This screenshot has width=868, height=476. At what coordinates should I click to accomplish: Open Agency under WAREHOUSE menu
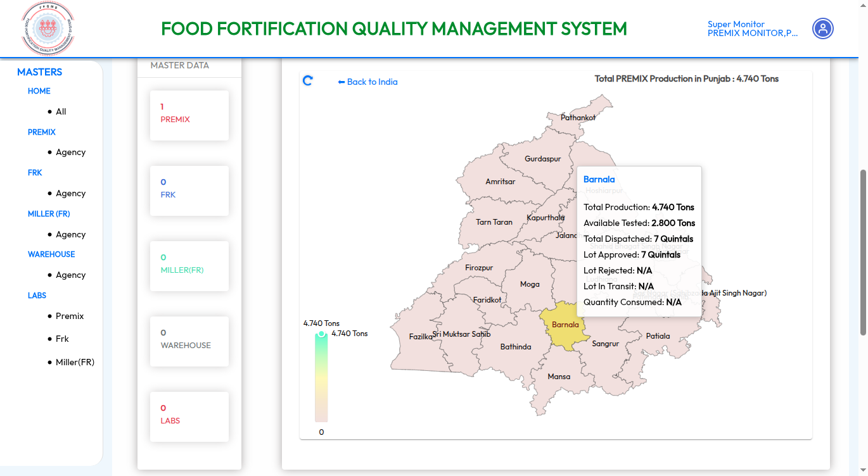pos(70,275)
